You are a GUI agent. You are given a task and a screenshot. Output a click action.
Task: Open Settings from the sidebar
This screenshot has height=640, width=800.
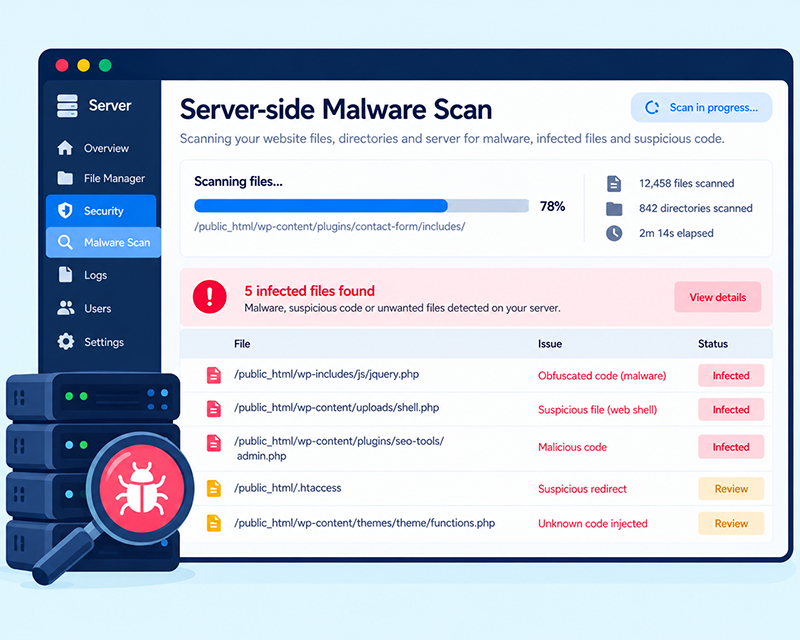pyautogui.click(x=101, y=341)
